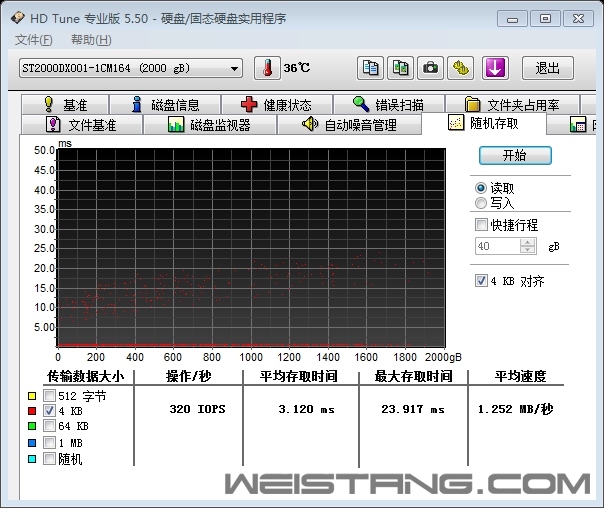Switch to the 文件夹占用率 tab

pyautogui.click(x=512, y=104)
